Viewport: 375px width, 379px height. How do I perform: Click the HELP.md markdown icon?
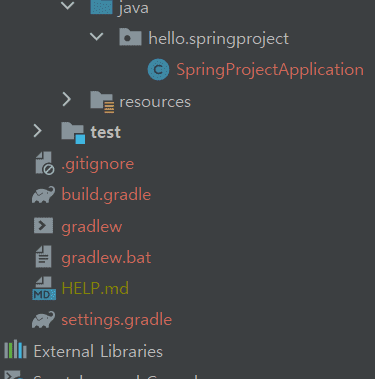click(44, 288)
